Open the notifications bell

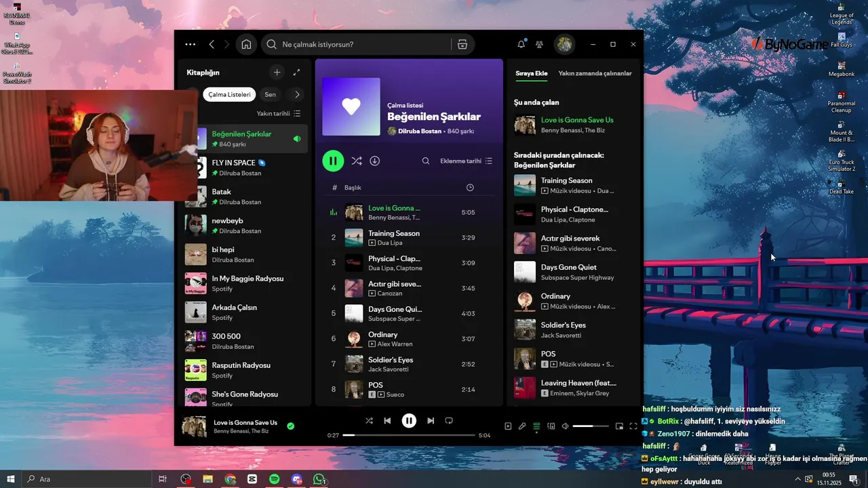click(521, 44)
